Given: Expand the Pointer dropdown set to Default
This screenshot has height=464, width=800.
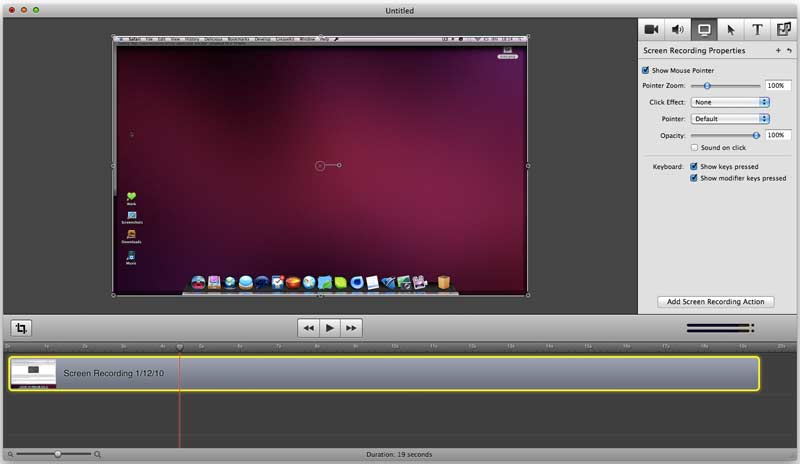Looking at the screenshot, I should [x=729, y=119].
